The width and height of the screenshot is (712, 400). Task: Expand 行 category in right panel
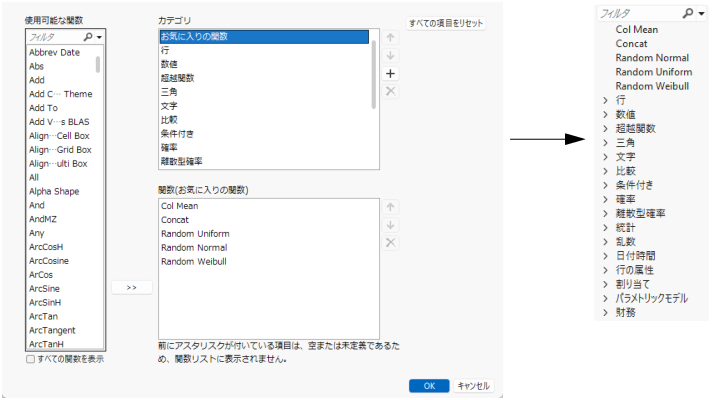click(x=605, y=100)
